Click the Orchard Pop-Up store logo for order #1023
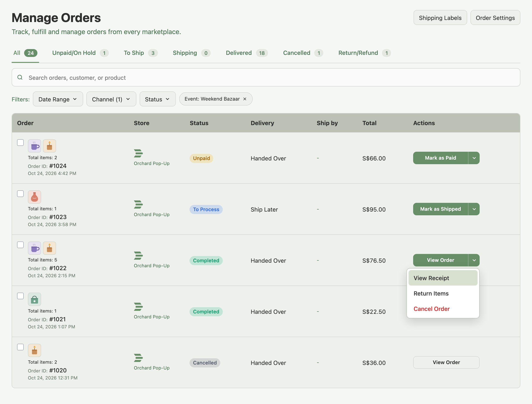Viewport: 532px width, 404px height. pyautogui.click(x=138, y=204)
